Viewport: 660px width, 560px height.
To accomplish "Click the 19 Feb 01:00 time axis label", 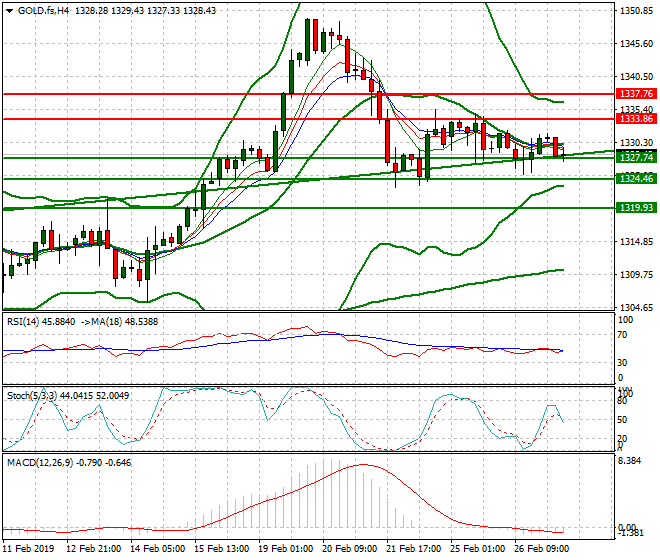I will pyautogui.click(x=285, y=549).
